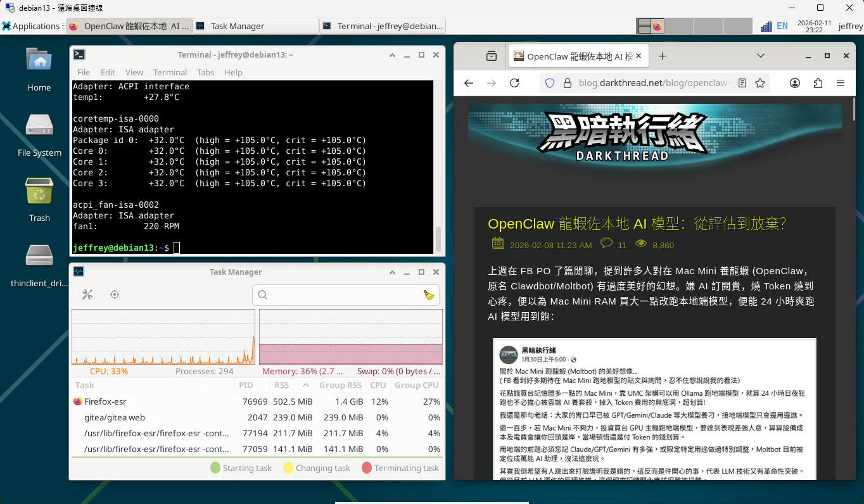Switch keyboard layout EN indicator
This screenshot has height=504, width=864.
(782, 26)
